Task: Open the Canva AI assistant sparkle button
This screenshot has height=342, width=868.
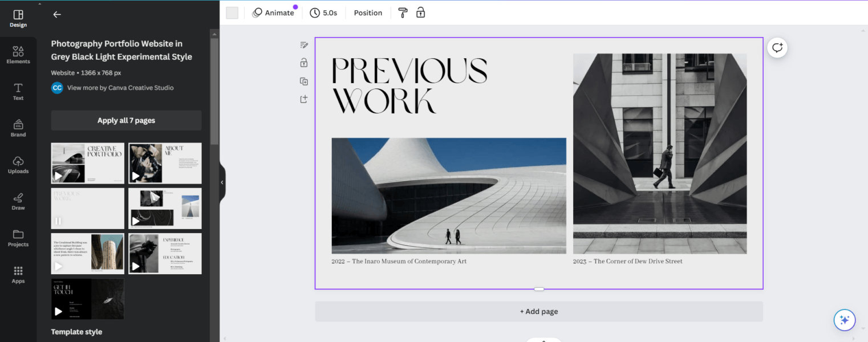Action: [845, 320]
